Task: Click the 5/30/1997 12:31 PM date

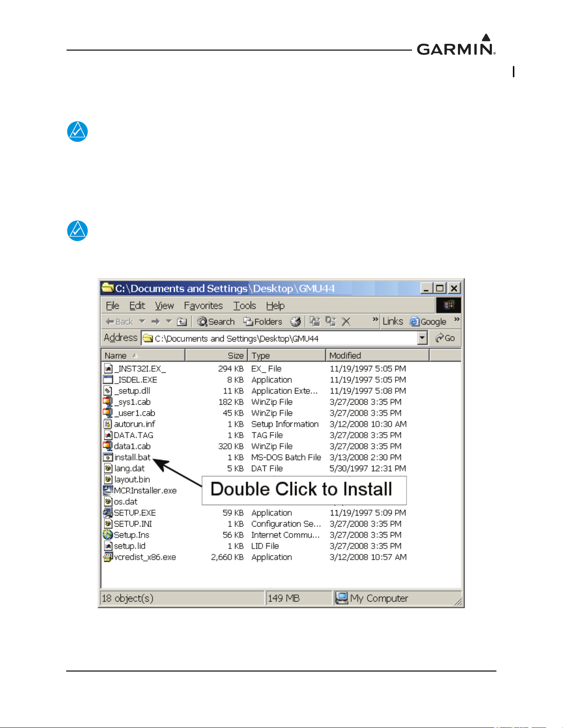Action: click(368, 468)
